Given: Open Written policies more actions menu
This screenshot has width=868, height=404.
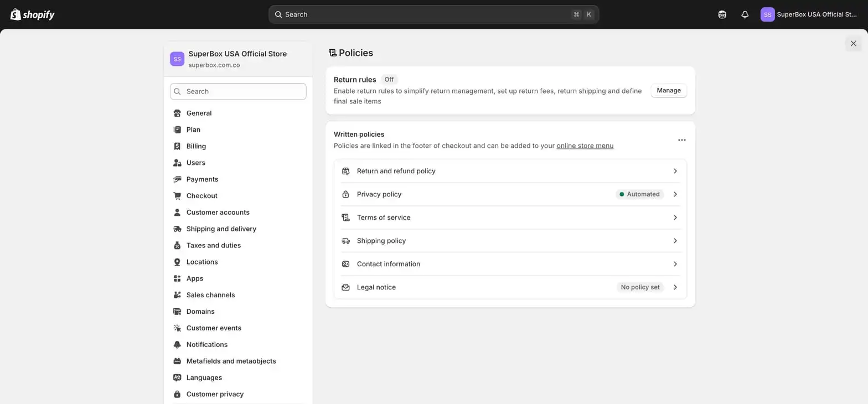Looking at the screenshot, I should pyautogui.click(x=682, y=140).
